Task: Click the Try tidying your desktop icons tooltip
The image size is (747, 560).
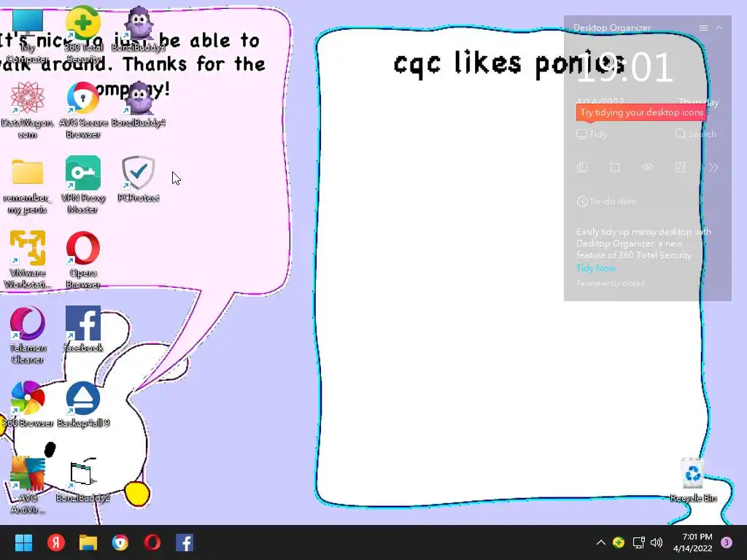Action: click(641, 113)
